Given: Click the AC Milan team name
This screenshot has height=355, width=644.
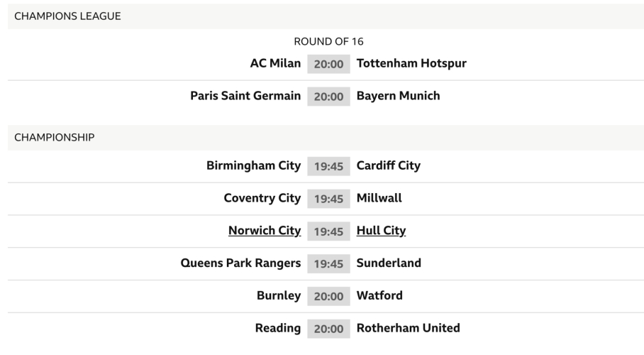Looking at the screenshot, I should (x=275, y=63).
